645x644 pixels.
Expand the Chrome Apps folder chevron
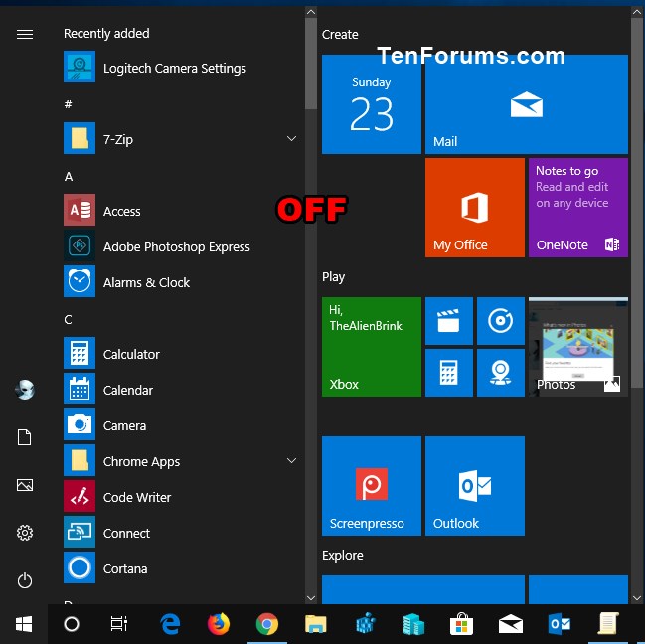(291, 460)
